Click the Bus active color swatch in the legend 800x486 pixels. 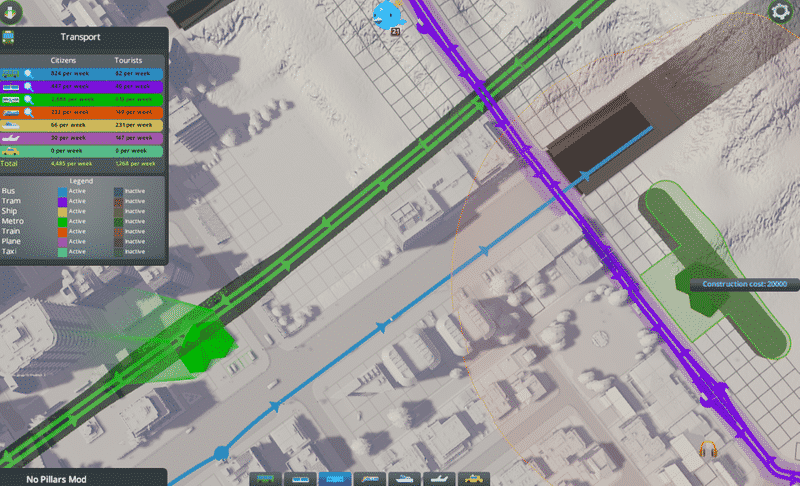(x=62, y=189)
